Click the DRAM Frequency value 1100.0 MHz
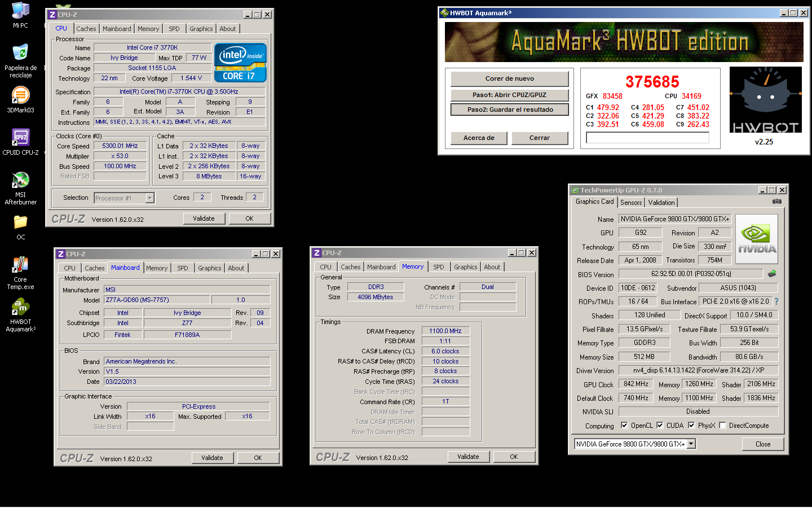812x508 pixels. (445, 331)
